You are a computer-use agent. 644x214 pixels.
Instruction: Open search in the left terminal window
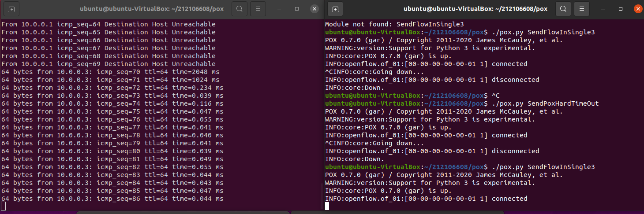pos(239,9)
